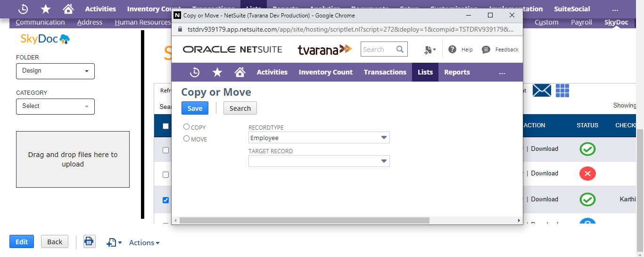Click the green check status in first row
644x257 pixels.
[587, 149]
